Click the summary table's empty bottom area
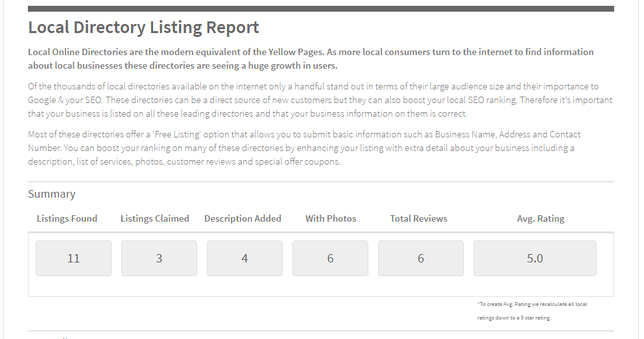This screenshot has height=339, width=644. (x=321, y=286)
